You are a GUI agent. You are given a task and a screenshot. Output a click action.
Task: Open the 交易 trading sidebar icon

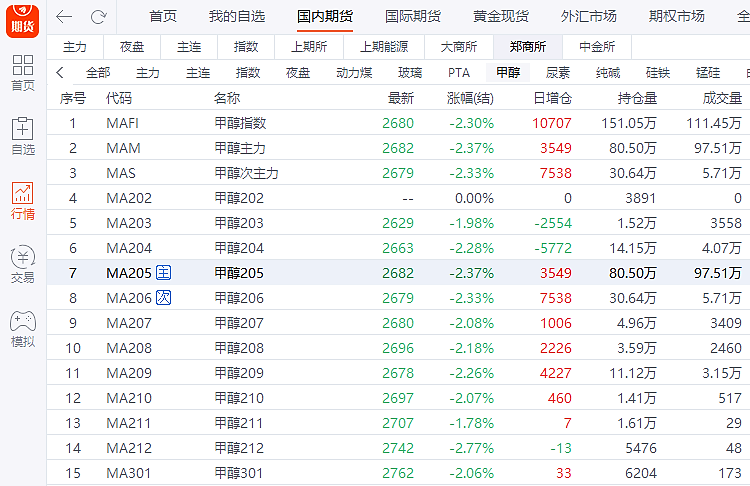point(22,265)
